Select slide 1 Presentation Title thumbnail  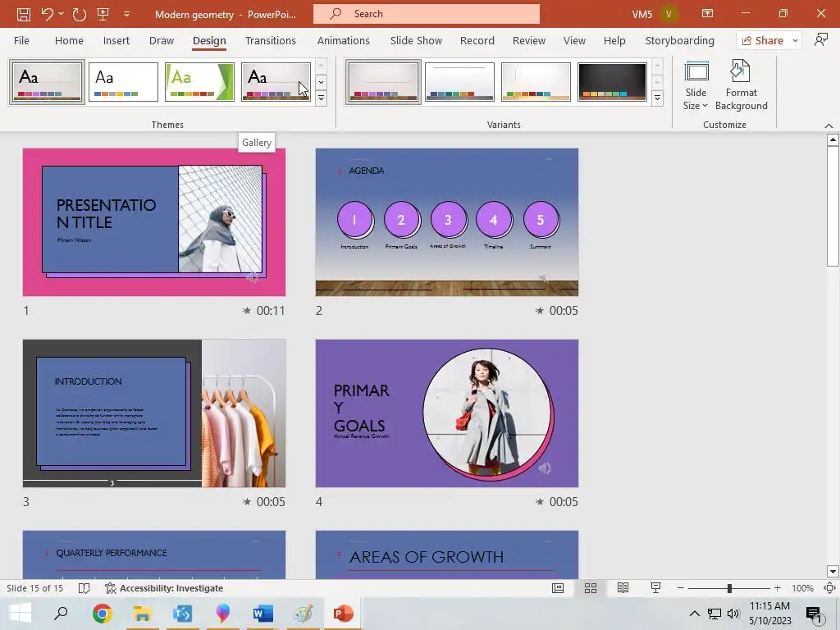pyautogui.click(x=154, y=222)
